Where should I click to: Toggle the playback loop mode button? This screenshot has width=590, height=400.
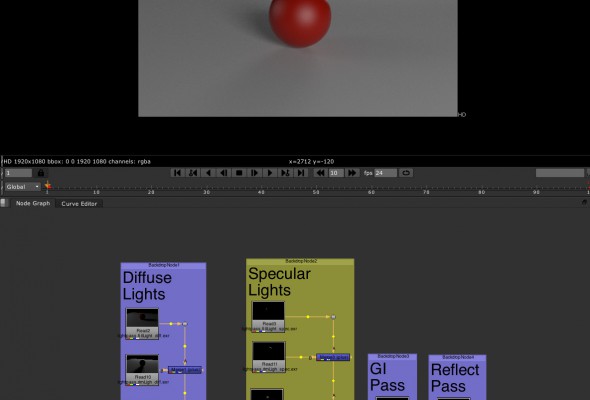[x=406, y=173]
